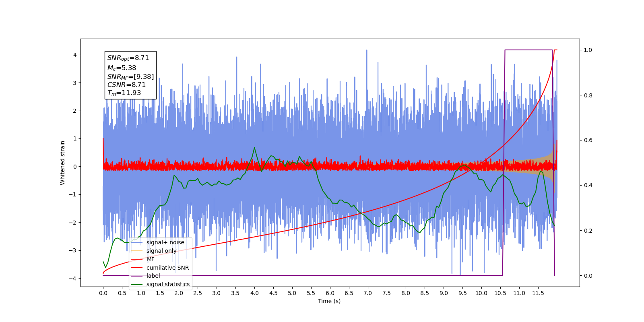Click the 7.0 tick on time axis
The width and height of the screenshot is (644, 322).
pos(368,293)
